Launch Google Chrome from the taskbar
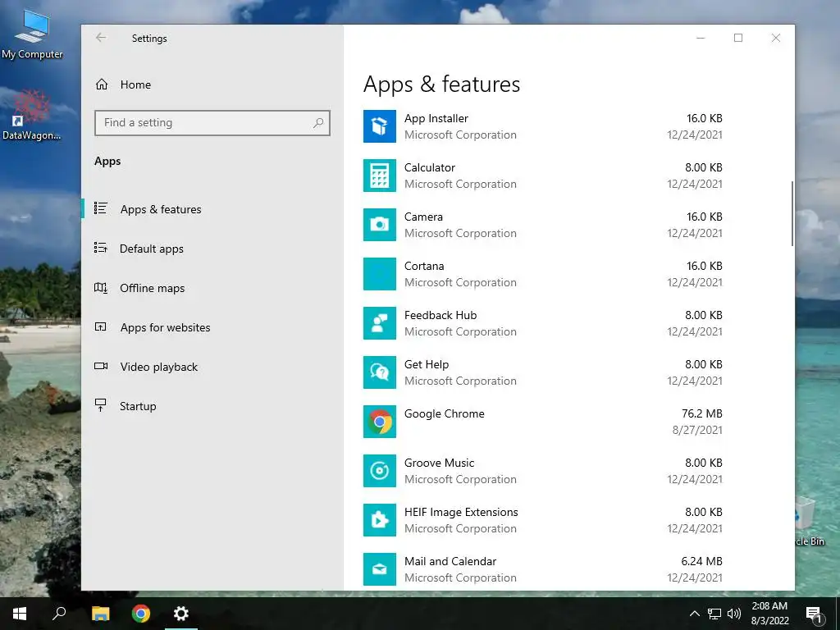Screen dimensions: 840x630 (x=141, y=614)
